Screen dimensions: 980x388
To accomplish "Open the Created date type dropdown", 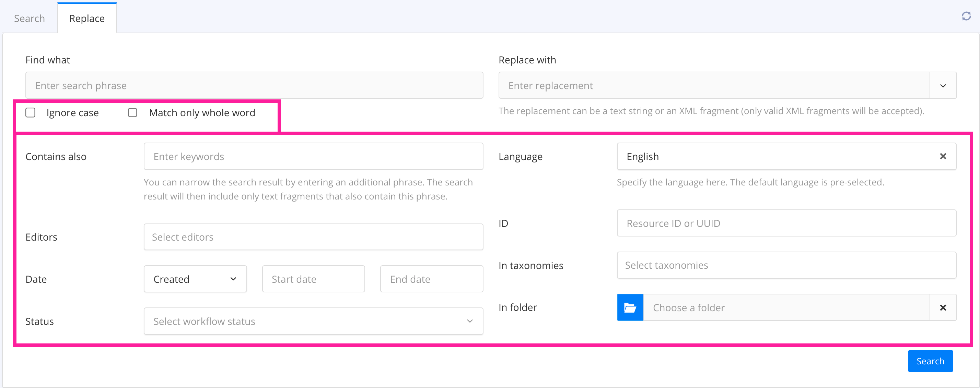I will click(195, 279).
